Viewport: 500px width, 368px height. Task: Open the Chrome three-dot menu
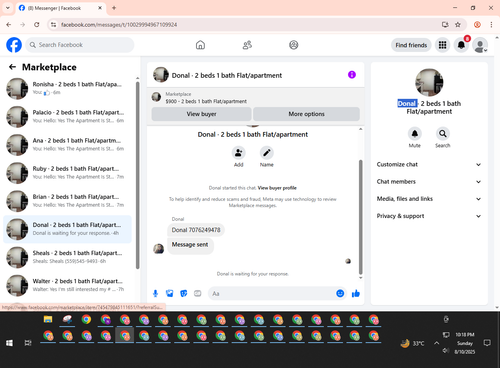(491, 25)
